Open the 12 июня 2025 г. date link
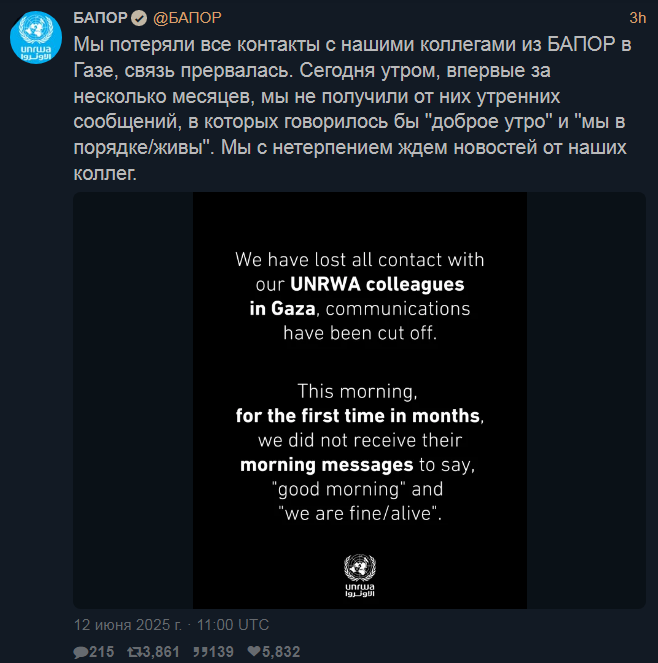Viewport: 658px width, 663px height. tap(128, 625)
